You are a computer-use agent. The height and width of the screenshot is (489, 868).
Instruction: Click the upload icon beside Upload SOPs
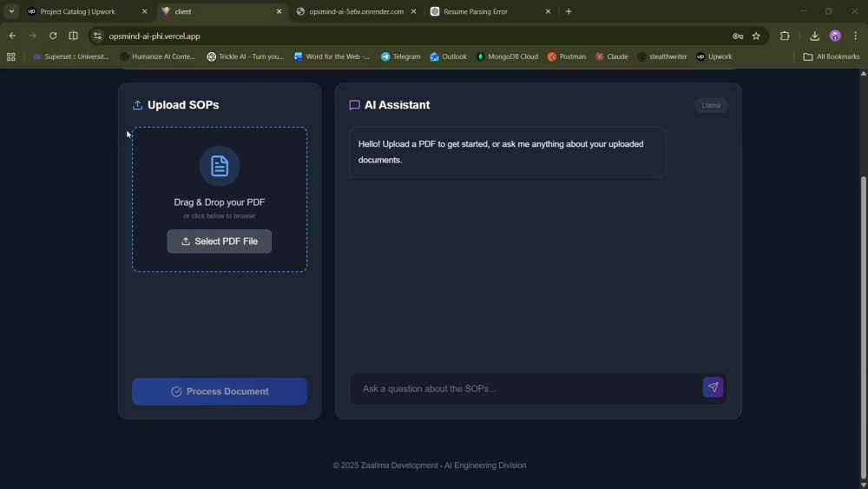tap(137, 105)
